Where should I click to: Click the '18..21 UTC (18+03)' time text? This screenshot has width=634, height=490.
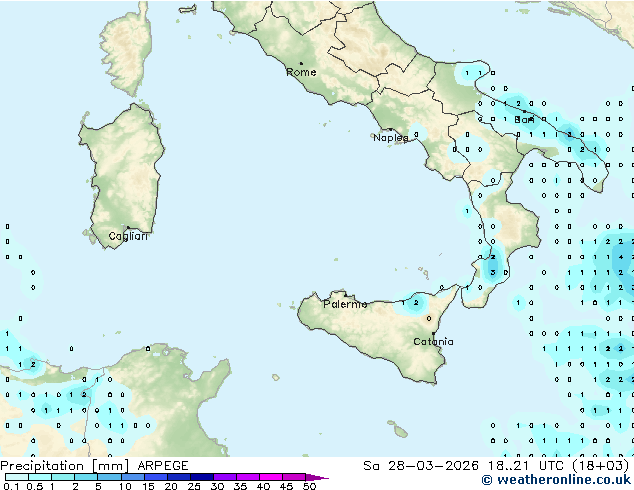(x=558, y=466)
